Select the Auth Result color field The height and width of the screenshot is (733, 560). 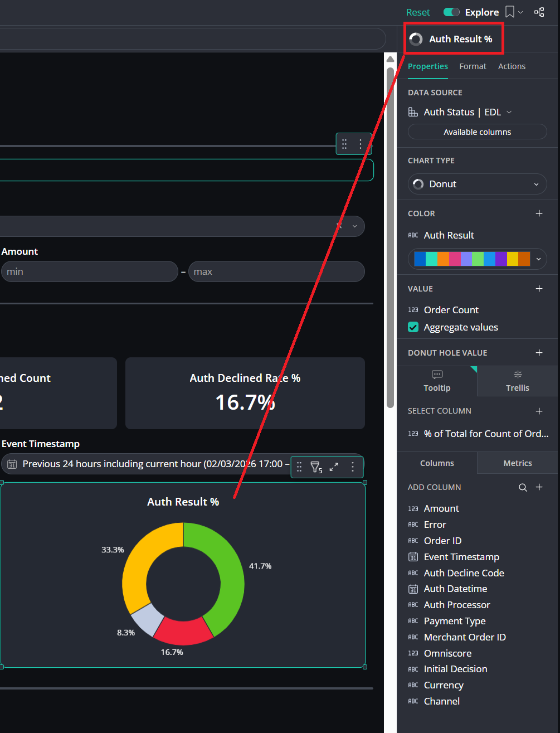tap(449, 235)
